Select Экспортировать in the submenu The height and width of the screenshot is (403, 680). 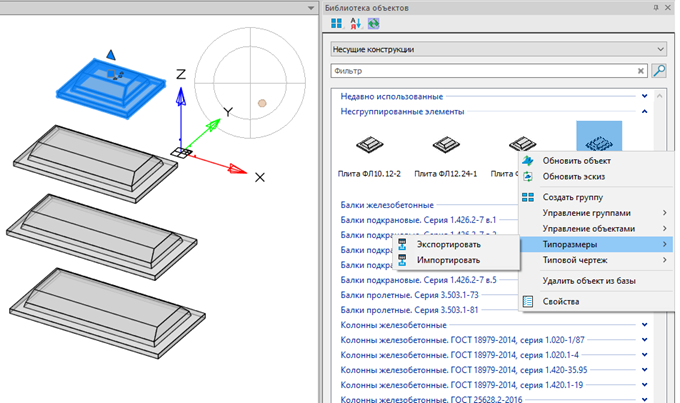point(450,244)
